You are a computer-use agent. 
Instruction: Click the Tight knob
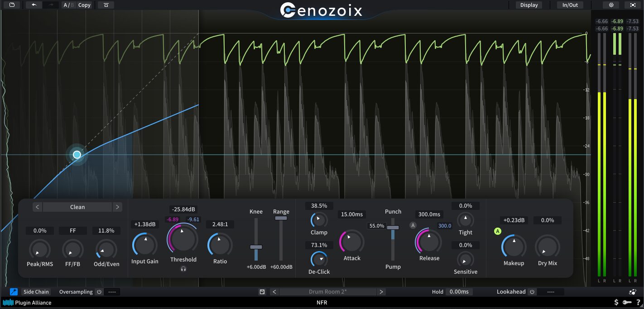465,220
